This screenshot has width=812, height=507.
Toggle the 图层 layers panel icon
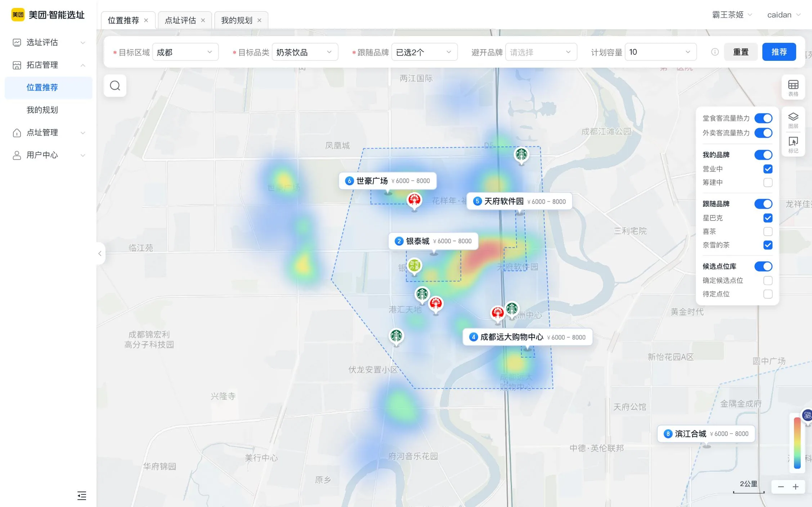(793, 121)
